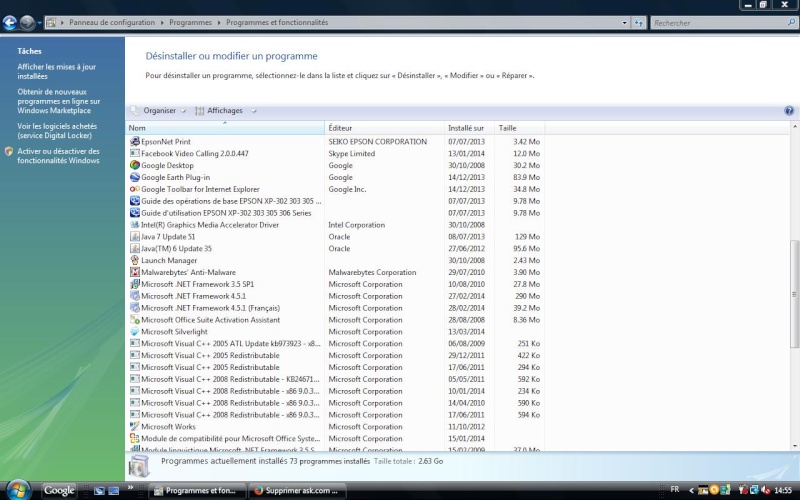Viewport: 800px width, 500px height.
Task: Open the help button in the toolbar
Action: pos(789,111)
